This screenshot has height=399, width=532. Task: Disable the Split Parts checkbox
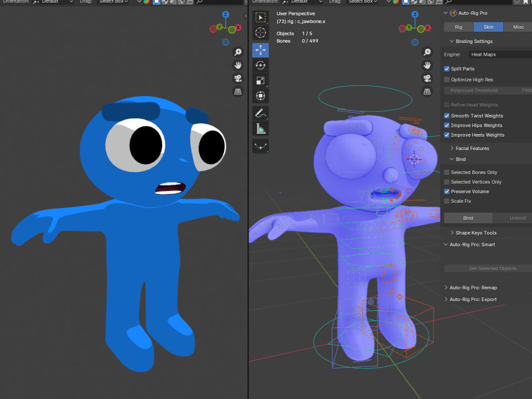click(x=447, y=69)
